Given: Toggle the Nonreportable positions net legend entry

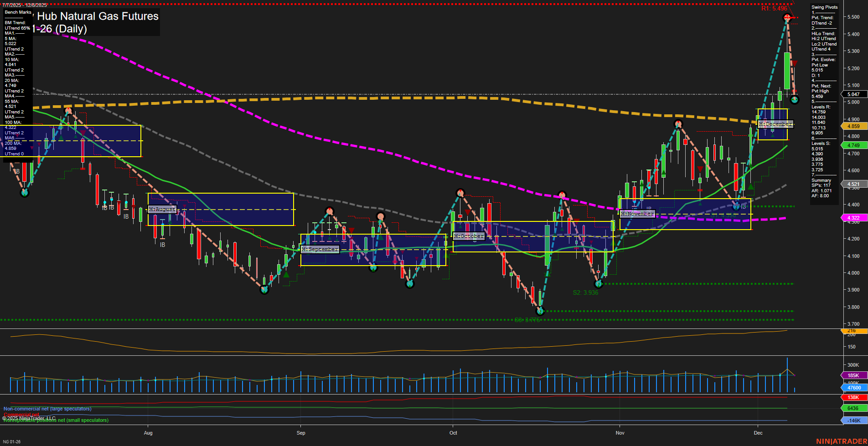Looking at the screenshot, I should point(56,420).
